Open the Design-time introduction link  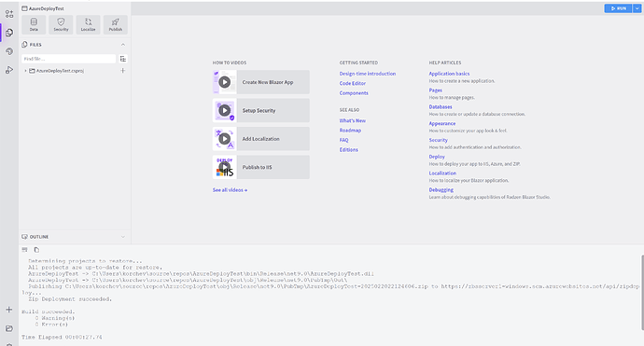click(368, 74)
